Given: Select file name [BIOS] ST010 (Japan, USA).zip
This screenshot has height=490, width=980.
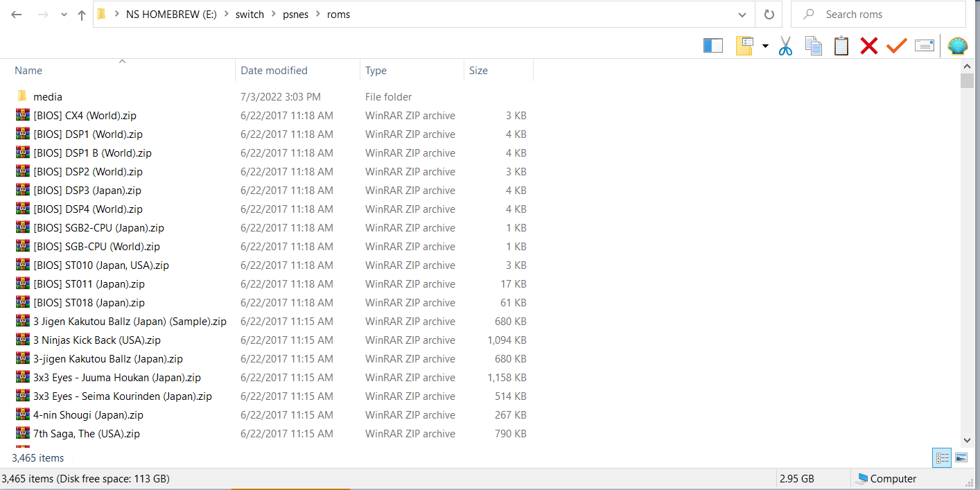Looking at the screenshot, I should 101,265.
